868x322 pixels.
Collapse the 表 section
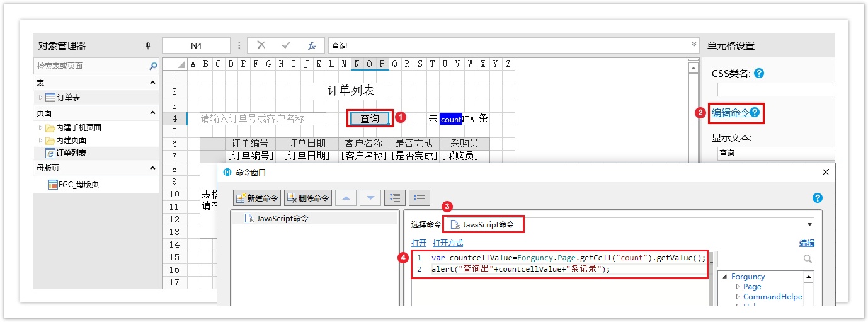152,83
